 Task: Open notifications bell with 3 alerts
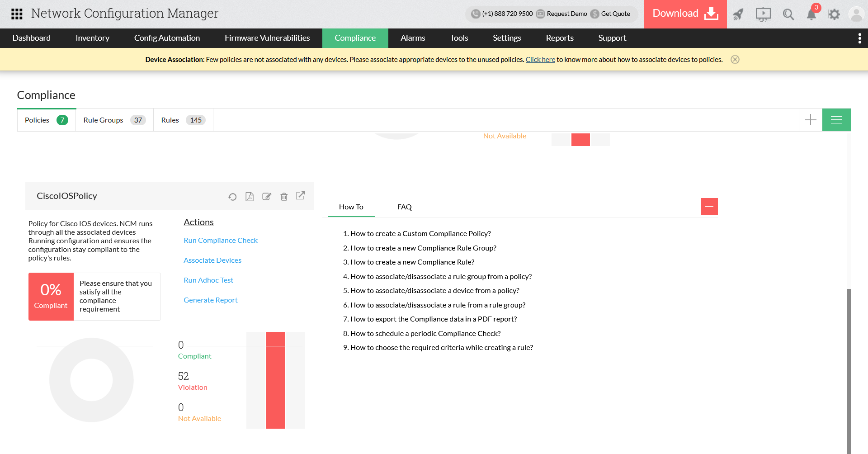[811, 14]
